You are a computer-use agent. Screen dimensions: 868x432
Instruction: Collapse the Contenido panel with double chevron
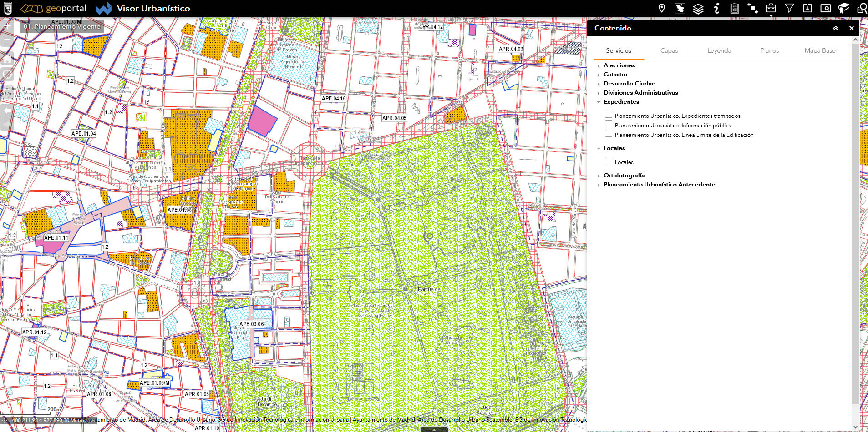click(836, 28)
